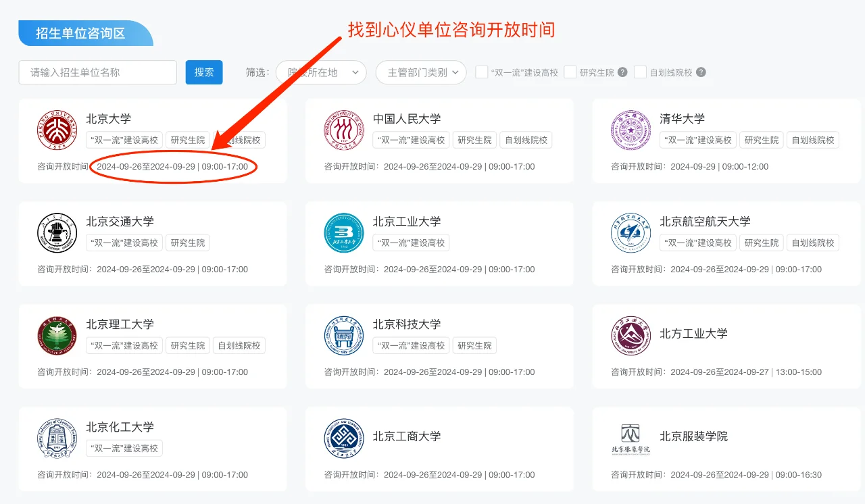Click the Beihang University logo icon
The width and height of the screenshot is (865, 504).
pos(631,232)
